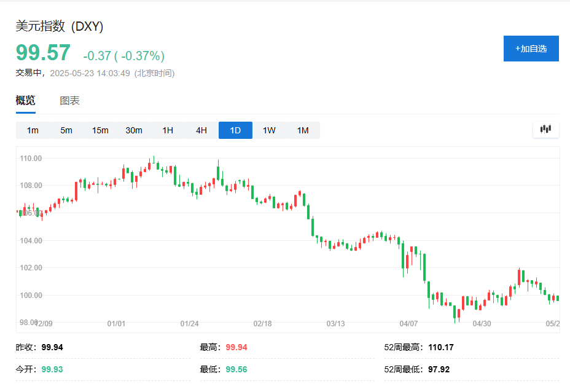Switch to the 1H hourly timeframe
Screen dimensions: 570x392
[x=167, y=130]
